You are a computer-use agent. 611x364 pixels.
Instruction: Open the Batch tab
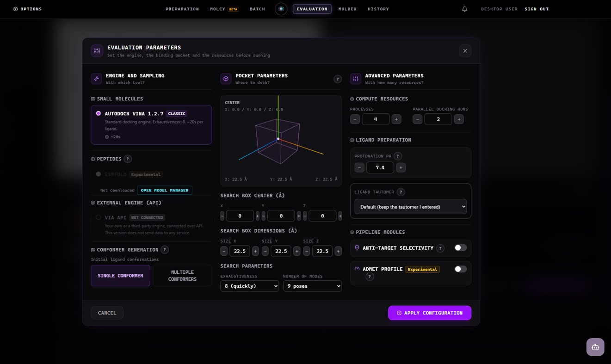(x=258, y=9)
